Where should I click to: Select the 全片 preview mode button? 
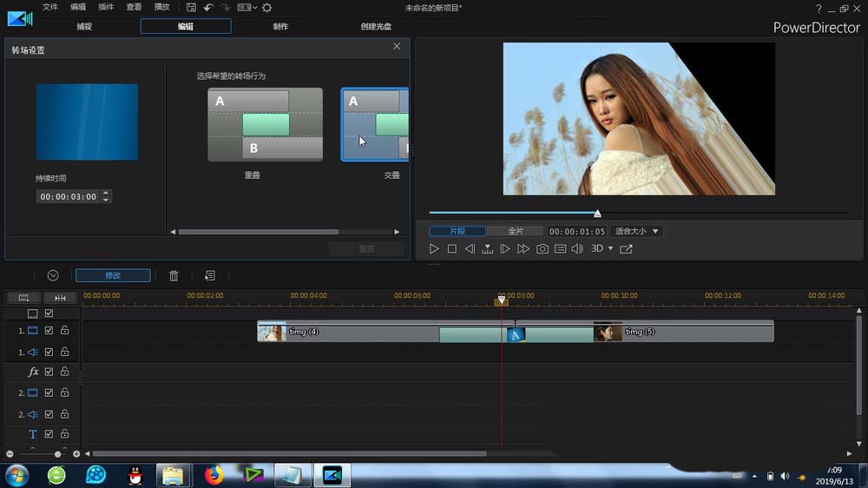point(515,232)
